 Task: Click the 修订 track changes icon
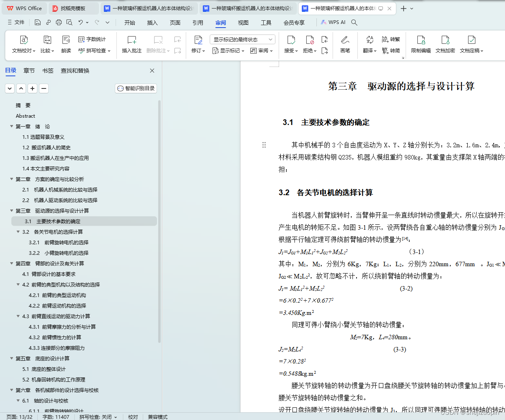point(198,40)
